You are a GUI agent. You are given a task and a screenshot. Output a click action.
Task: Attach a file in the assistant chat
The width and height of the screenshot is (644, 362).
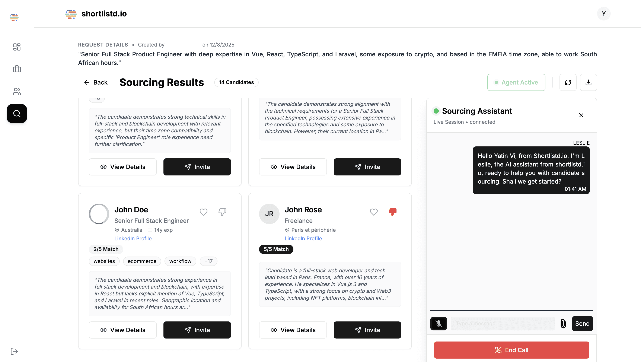(563, 324)
